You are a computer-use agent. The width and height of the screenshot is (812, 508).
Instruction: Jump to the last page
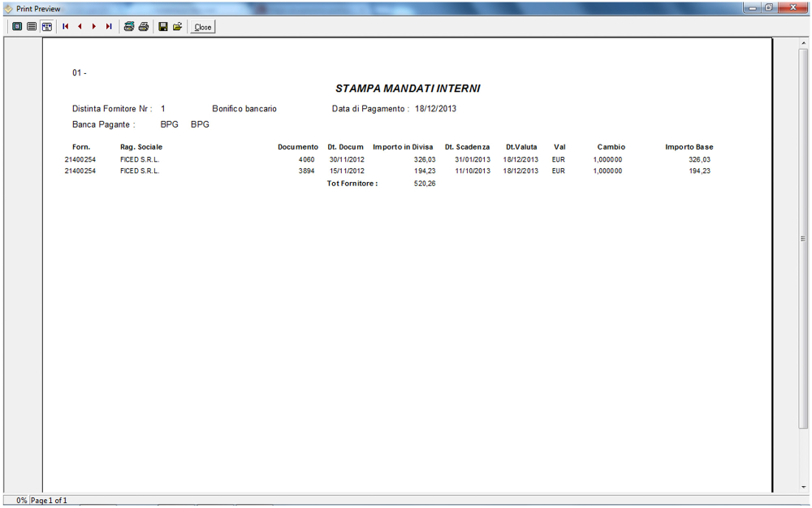point(109,27)
